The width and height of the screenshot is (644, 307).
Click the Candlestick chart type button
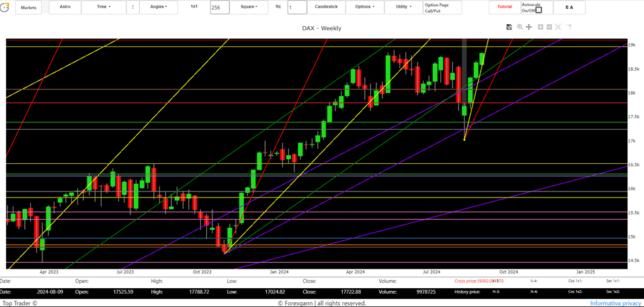326,7
